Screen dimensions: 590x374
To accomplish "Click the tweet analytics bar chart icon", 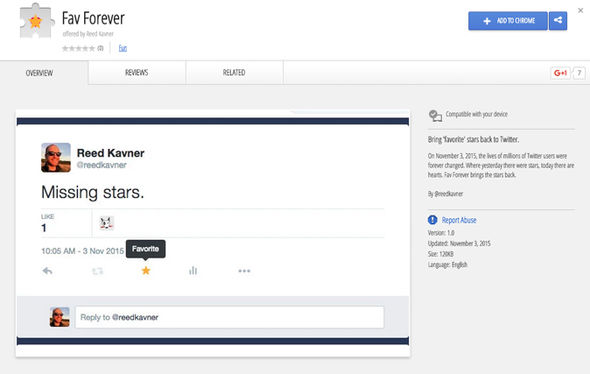I will point(193,270).
